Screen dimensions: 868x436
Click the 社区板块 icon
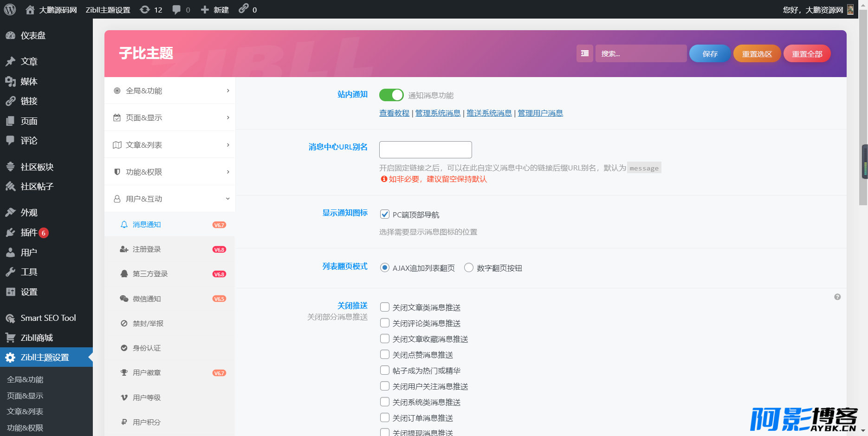(x=10, y=167)
